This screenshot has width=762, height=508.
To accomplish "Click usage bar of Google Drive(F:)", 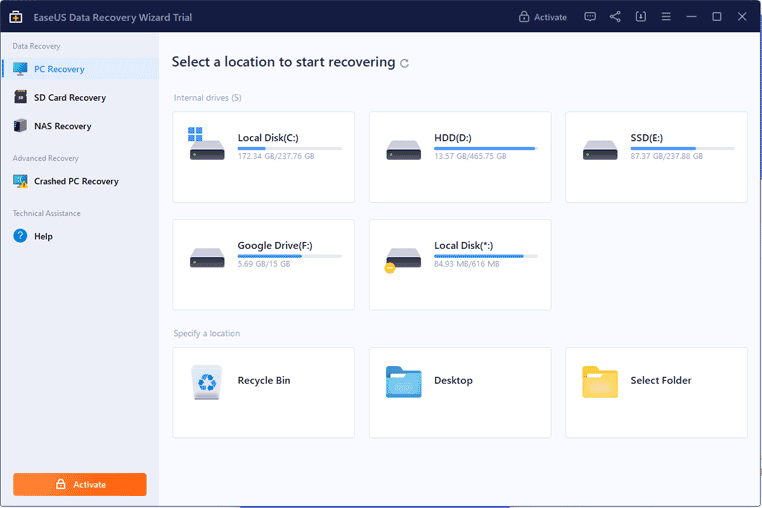I will [x=290, y=256].
